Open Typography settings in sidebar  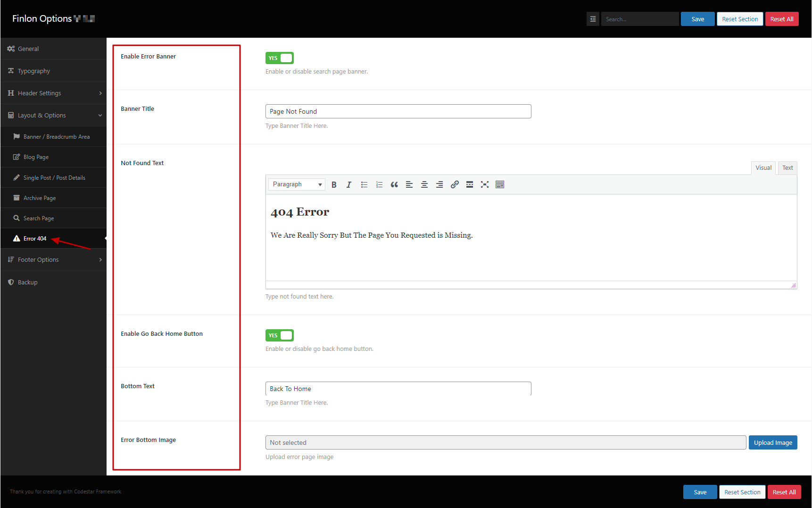(34, 71)
